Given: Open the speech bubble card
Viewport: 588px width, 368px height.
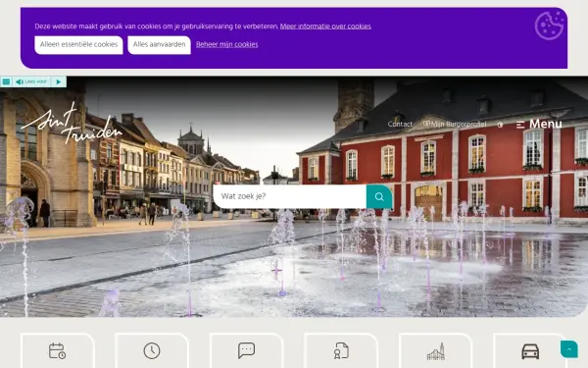Looking at the screenshot, I should tap(246, 350).
